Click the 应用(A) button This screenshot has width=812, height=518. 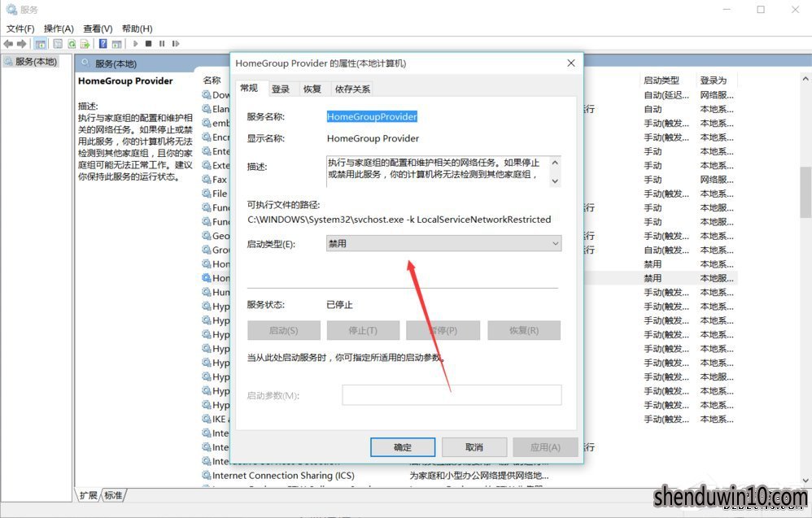click(x=545, y=447)
